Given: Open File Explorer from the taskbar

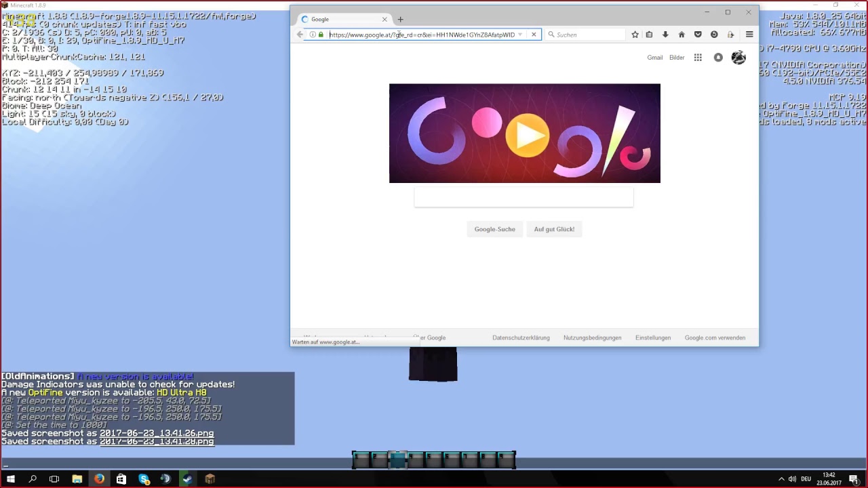Looking at the screenshot, I should click(x=77, y=479).
